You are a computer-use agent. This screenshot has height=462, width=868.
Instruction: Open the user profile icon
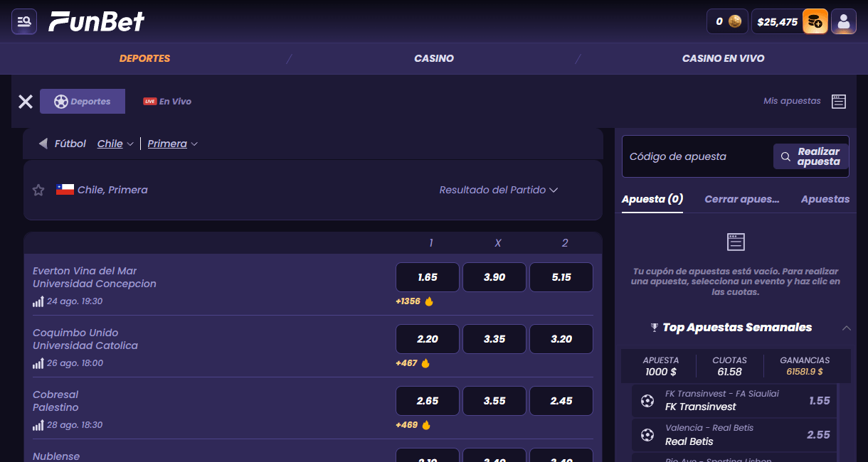(x=844, y=21)
